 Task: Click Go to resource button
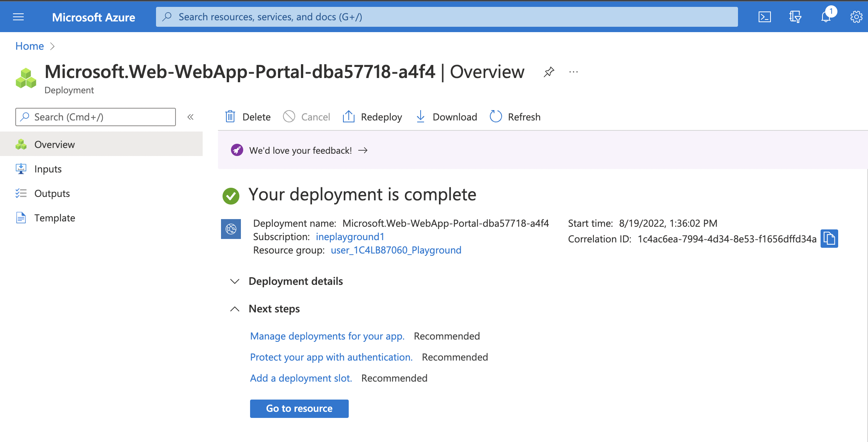(x=299, y=408)
